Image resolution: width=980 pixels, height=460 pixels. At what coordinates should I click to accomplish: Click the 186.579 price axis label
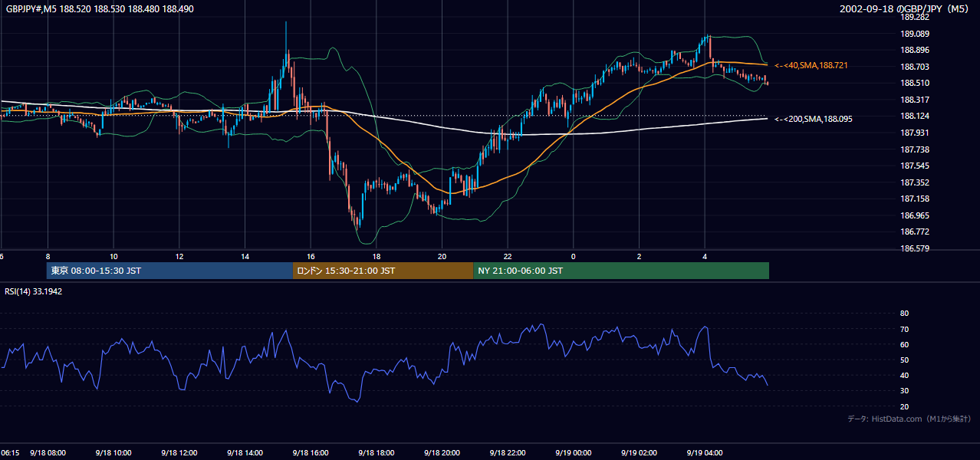914,248
